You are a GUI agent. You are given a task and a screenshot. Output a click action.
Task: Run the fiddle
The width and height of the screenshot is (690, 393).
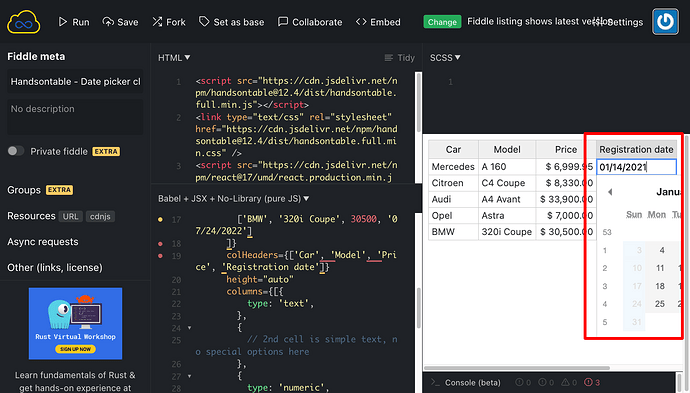click(x=74, y=22)
